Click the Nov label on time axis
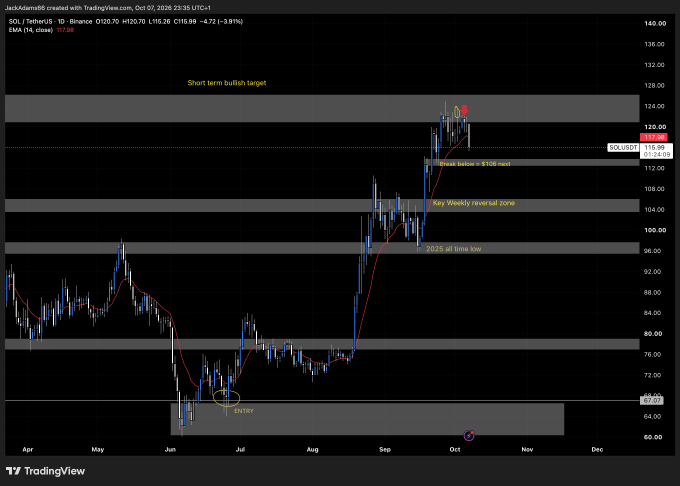 (527, 450)
